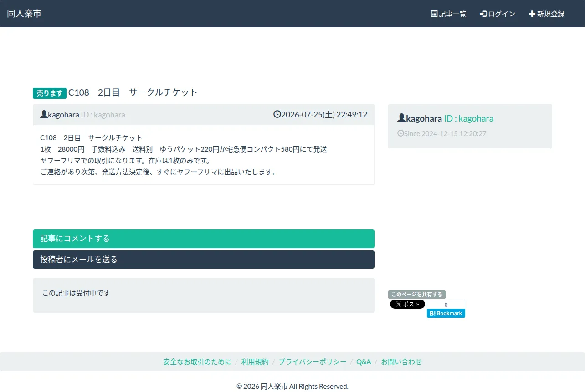Click the clock icon beside Since date
The width and height of the screenshot is (585, 392).
[x=400, y=133]
